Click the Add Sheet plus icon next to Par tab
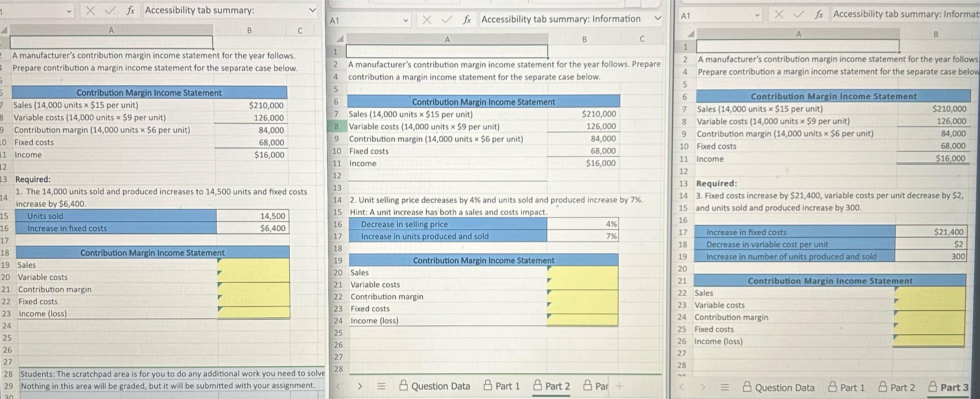Viewport: 980px width, 399px height. (619, 386)
